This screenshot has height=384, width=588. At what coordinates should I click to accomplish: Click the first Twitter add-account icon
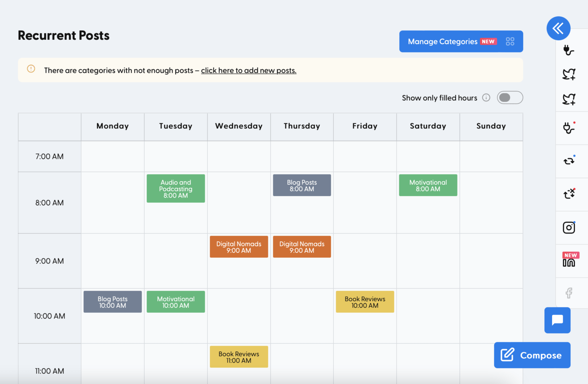coord(569,74)
